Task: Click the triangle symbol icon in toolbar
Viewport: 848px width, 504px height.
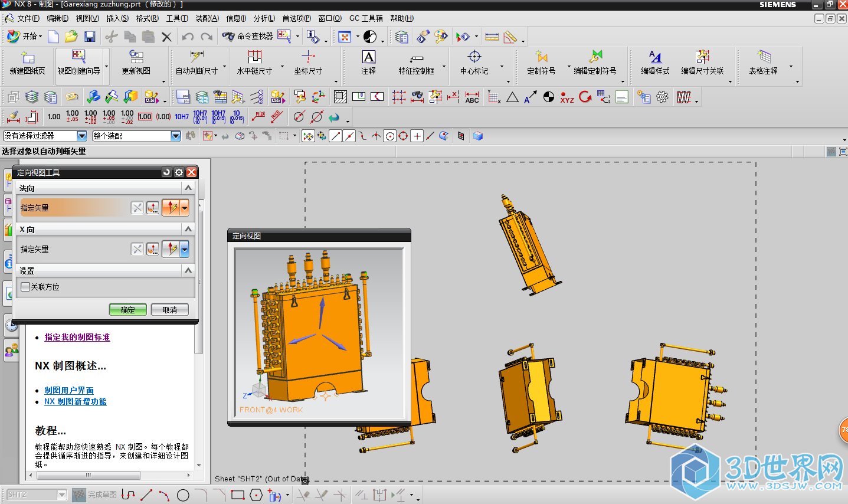Action: pyautogui.click(x=512, y=97)
